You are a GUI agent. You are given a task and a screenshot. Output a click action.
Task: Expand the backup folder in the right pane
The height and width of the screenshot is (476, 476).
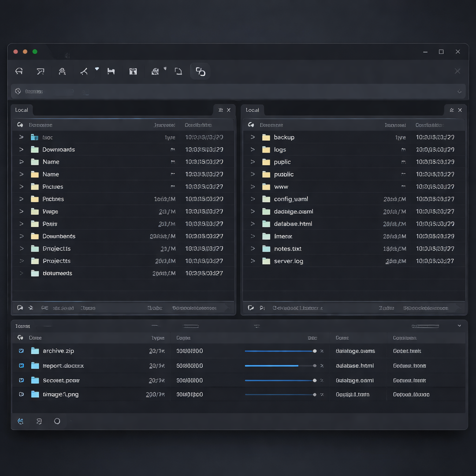pyautogui.click(x=252, y=137)
